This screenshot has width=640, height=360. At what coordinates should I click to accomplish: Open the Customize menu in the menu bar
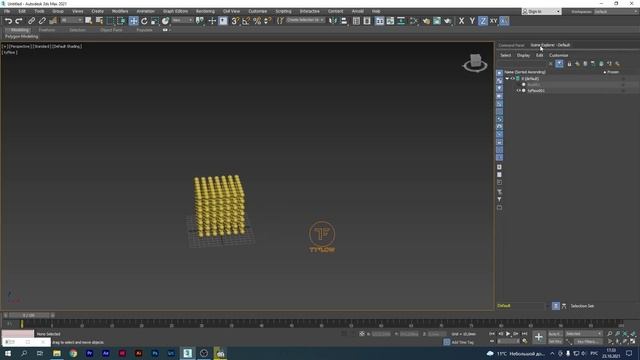pos(258,11)
